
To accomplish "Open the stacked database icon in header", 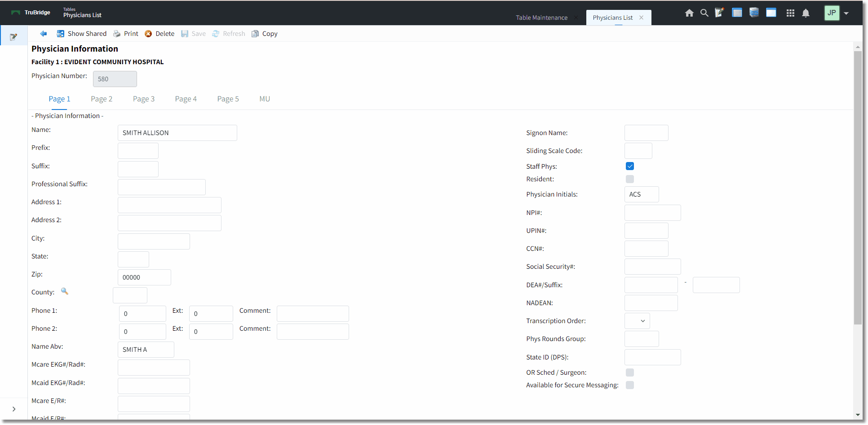I will [x=754, y=13].
